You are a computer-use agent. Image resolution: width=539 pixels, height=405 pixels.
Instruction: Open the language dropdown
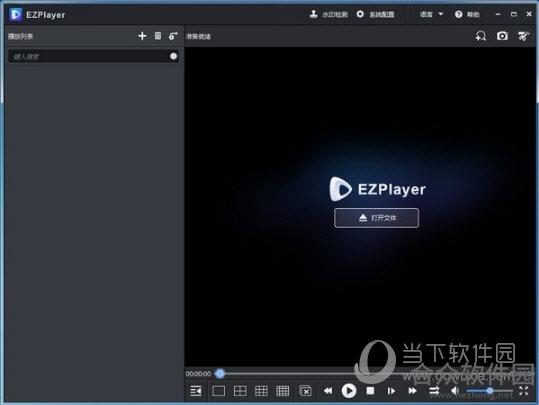(431, 14)
